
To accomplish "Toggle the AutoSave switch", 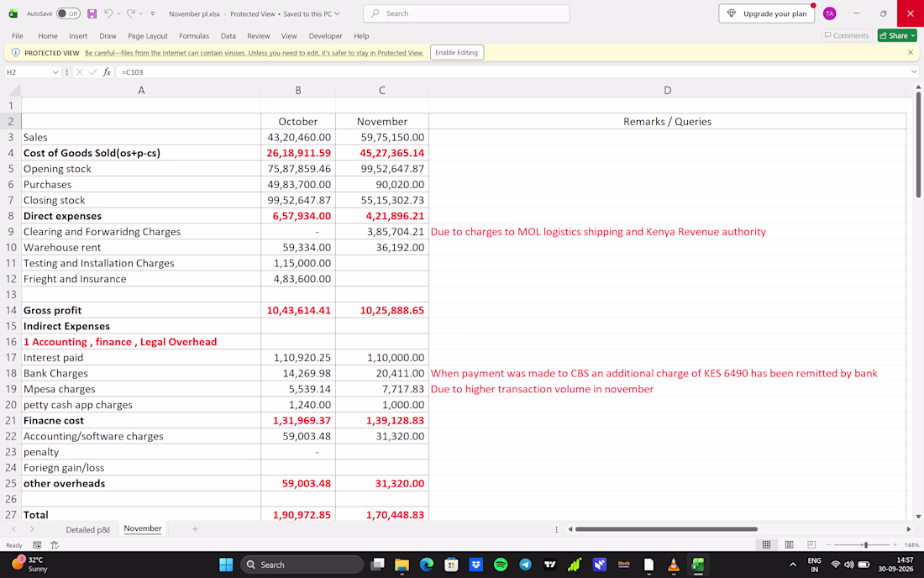I will click(x=69, y=13).
